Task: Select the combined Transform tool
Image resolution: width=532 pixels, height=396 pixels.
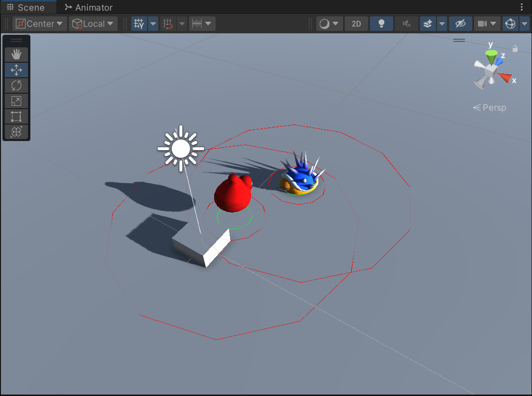Action: 16,132
